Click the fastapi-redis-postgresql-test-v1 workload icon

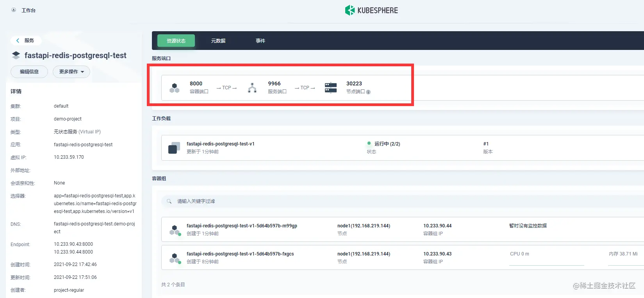coord(174,148)
